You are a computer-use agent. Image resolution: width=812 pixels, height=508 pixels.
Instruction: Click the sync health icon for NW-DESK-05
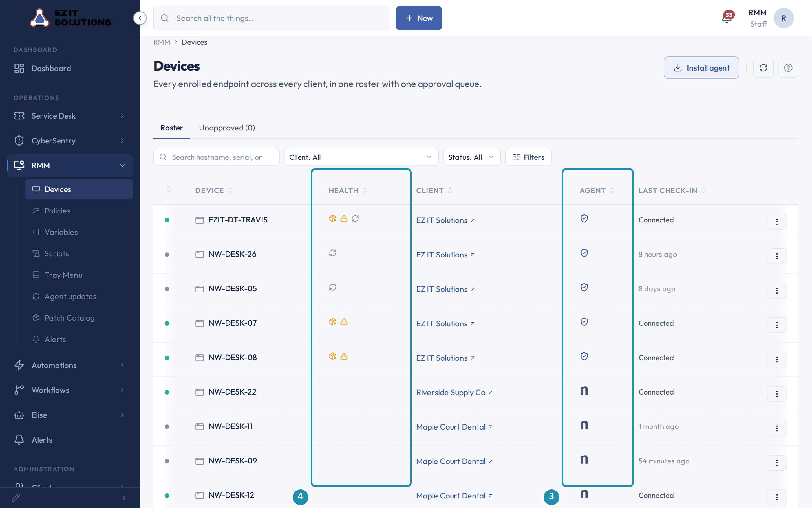[332, 288]
